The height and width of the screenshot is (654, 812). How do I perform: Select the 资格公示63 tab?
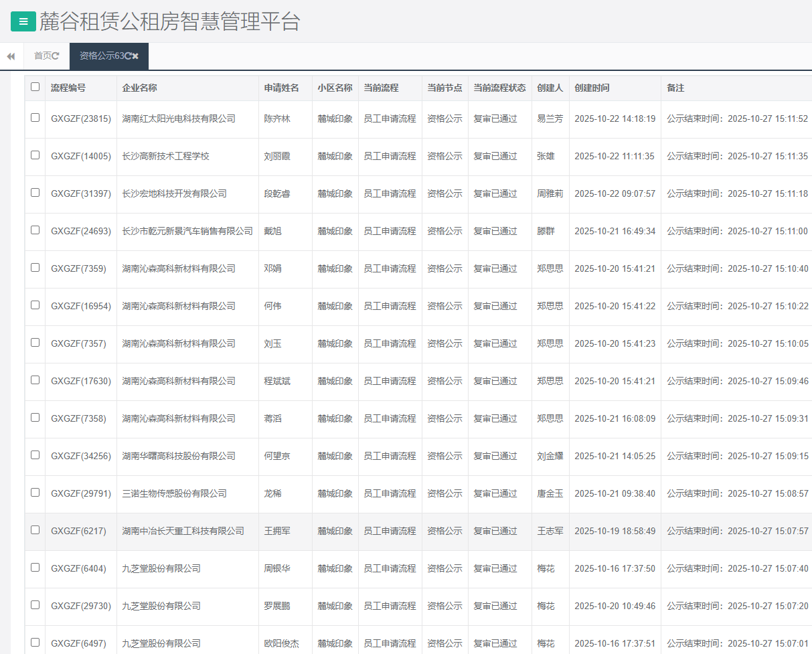(100, 56)
